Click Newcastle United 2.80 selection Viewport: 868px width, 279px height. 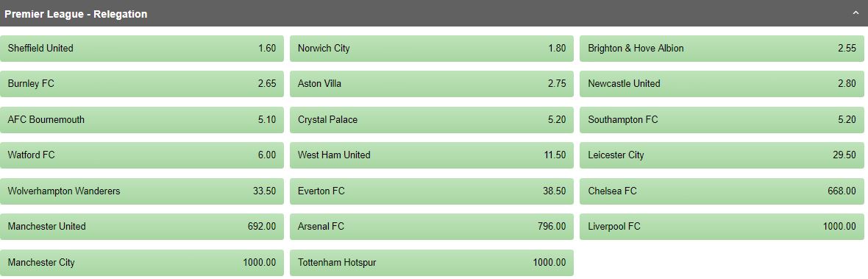(722, 84)
